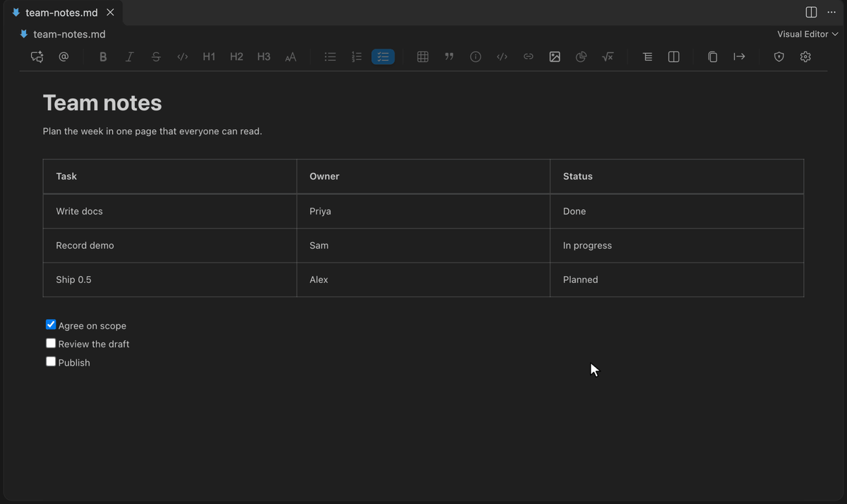Click the Planned status cell

point(677,280)
